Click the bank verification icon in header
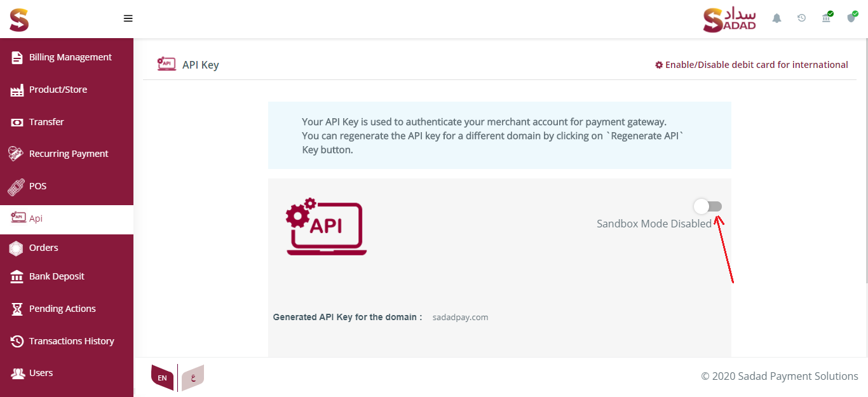 point(826,18)
